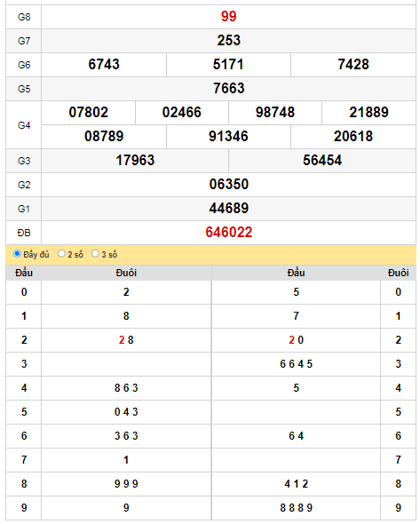Click G6 number 6743

[x=104, y=65]
